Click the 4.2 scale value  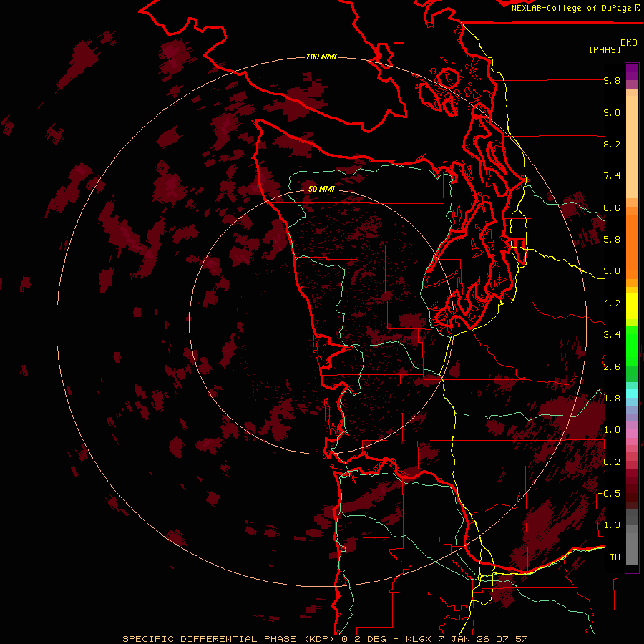(612, 303)
